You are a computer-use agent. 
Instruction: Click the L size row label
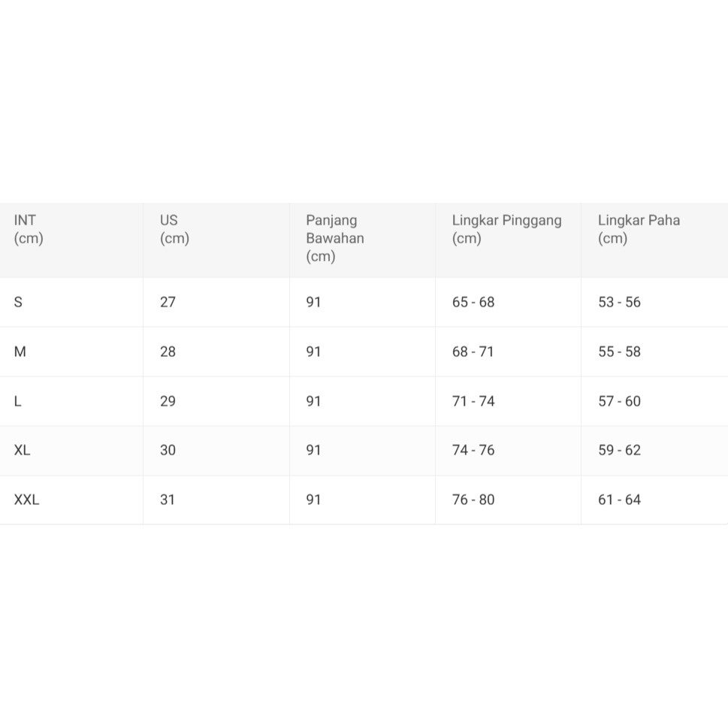[18, 401]
